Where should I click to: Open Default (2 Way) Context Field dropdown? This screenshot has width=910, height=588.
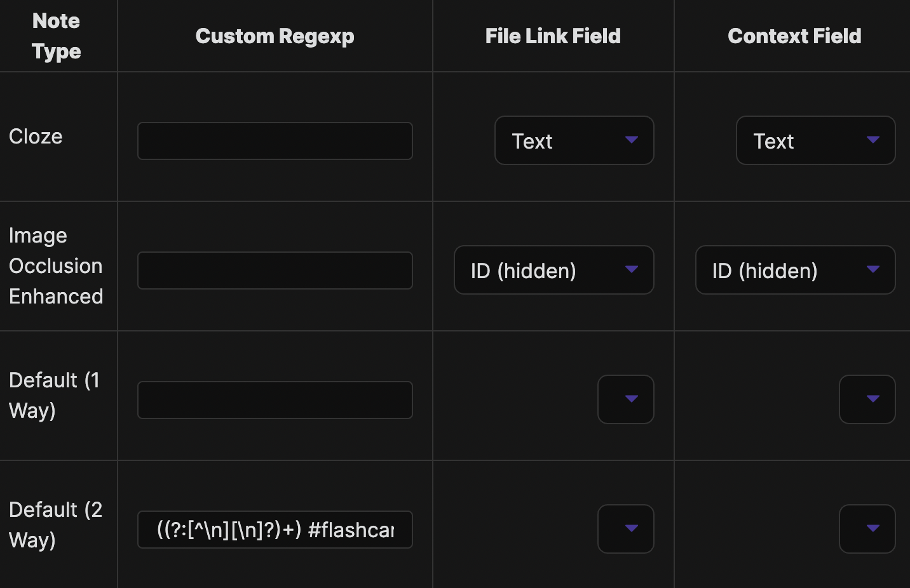[867, 529]
